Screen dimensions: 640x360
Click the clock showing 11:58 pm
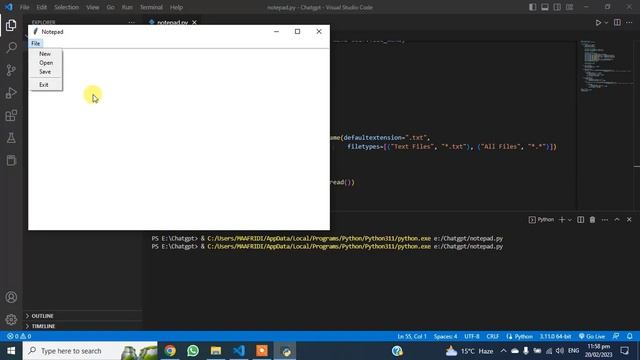tap(599, 351)
